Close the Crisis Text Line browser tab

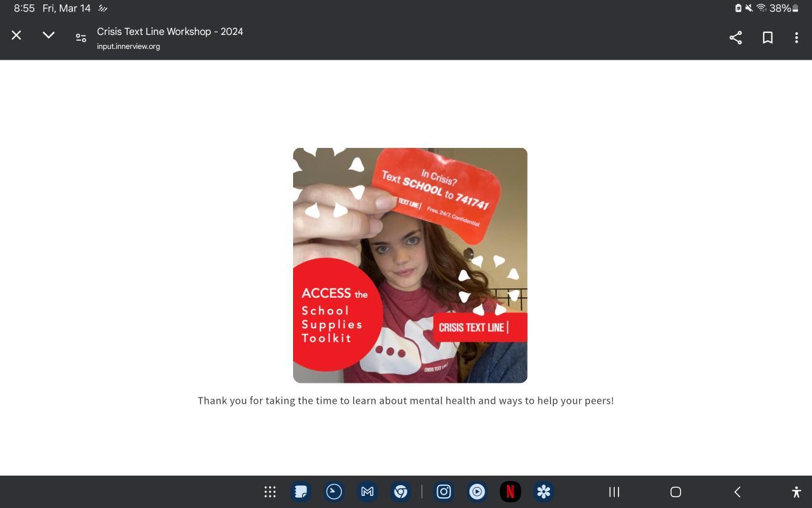pos(16,36)
